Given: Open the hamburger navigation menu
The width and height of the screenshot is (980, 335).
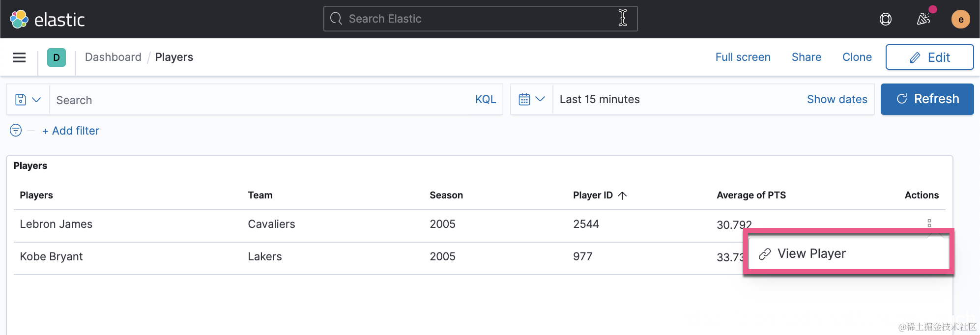Looking at the screenshot, I should point(19,57).
